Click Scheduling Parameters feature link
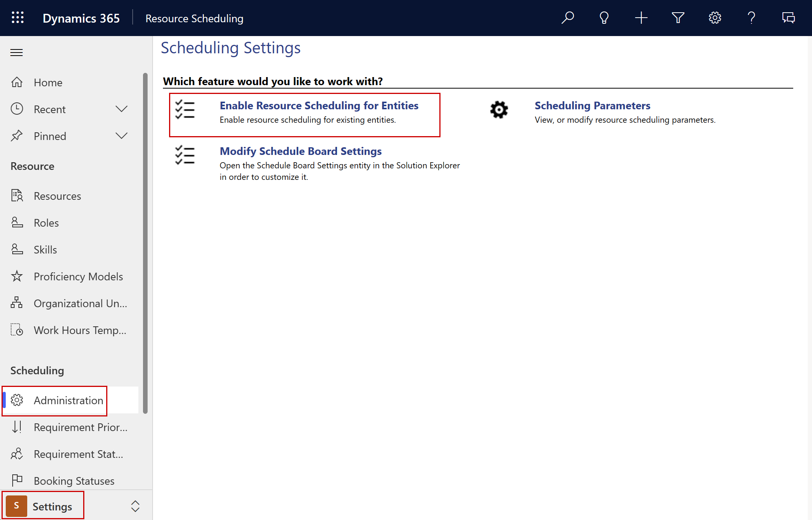 click(591, 105)
